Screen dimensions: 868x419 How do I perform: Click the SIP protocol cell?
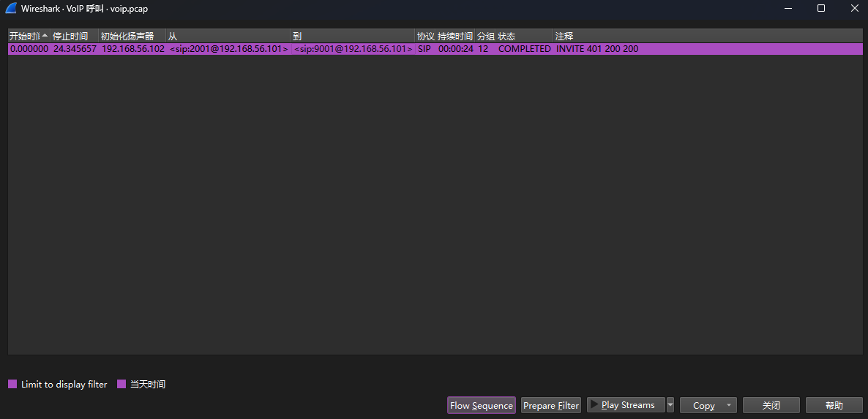point(426,49)
